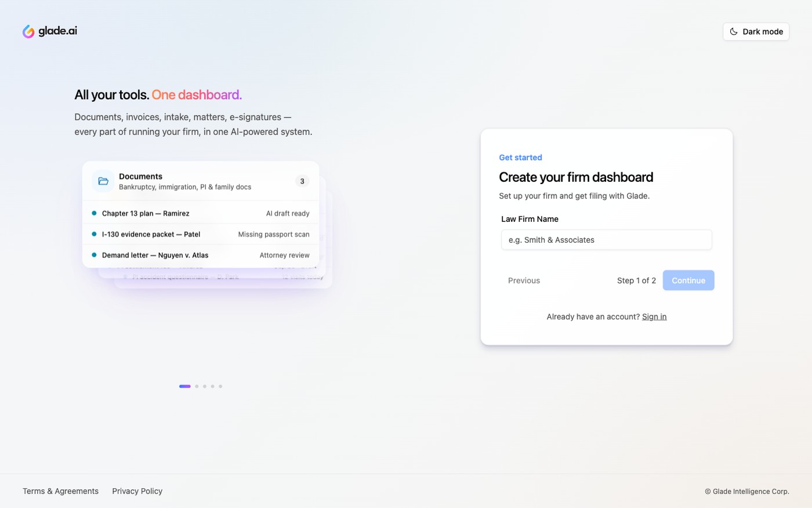Click the Glade Intelligence Corp. copyright text

[x=747, y=491]
